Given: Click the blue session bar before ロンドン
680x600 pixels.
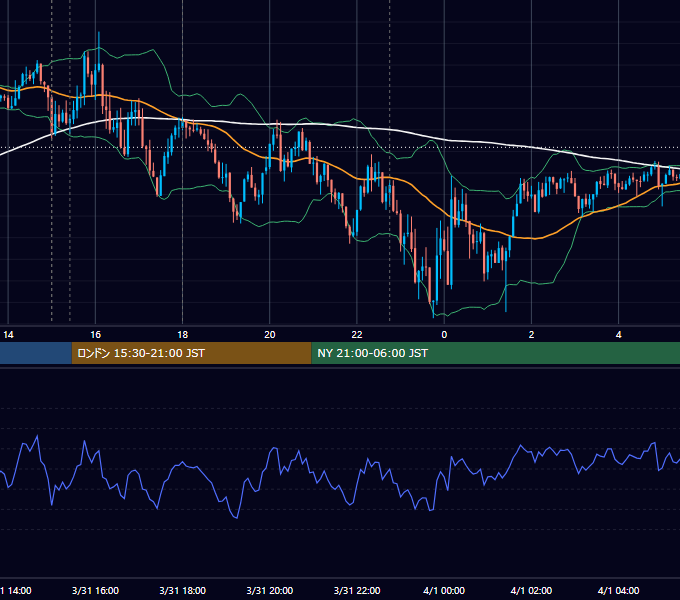Looking at the screenshot, I should (x=36, y=353).
